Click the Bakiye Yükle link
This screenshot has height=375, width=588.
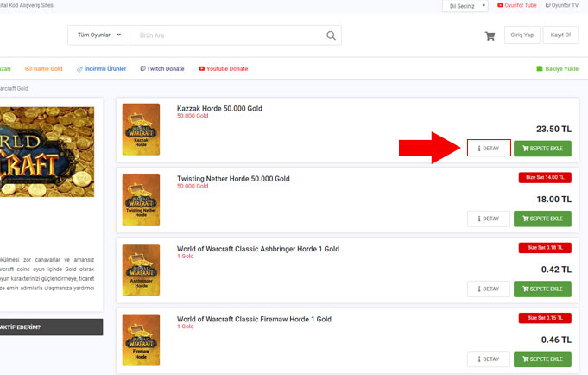point(557,68)
